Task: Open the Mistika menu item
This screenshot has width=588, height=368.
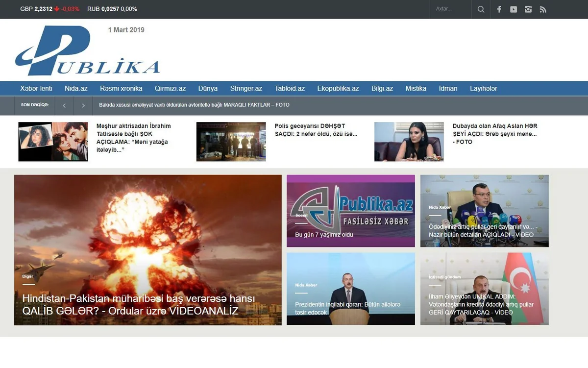Action: tap(416, 89)
